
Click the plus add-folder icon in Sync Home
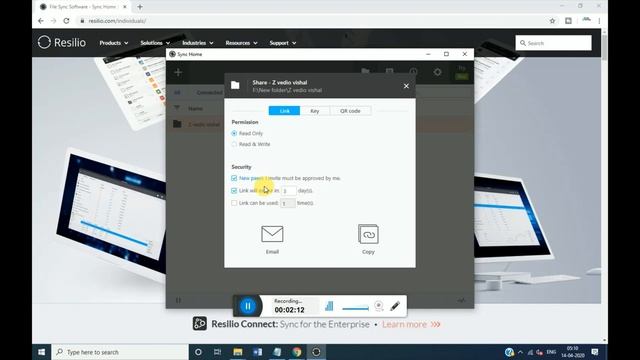pos(178,72)
